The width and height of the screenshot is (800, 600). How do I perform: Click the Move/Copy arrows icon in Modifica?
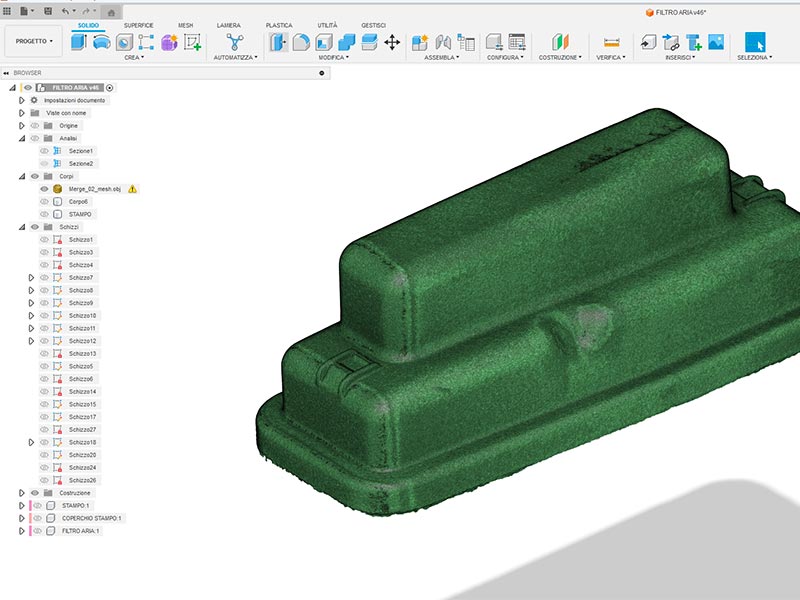pyautogui.click(x=392, y=42)
